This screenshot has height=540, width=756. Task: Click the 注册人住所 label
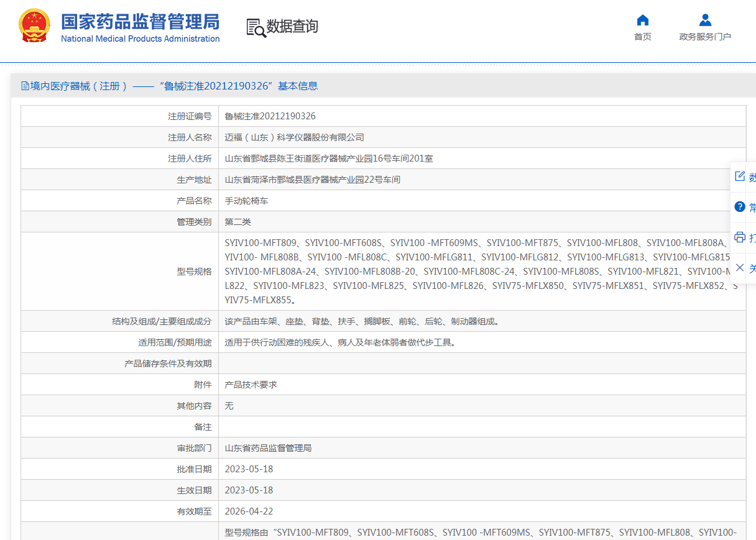point(190,158)
